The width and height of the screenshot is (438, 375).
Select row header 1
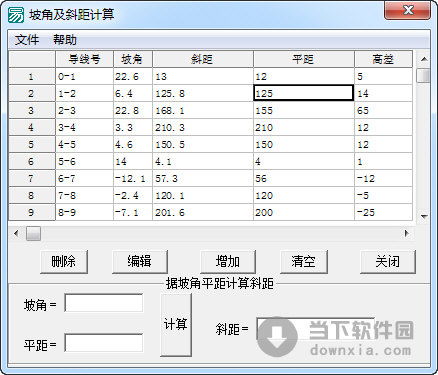[x=32, y=77]
